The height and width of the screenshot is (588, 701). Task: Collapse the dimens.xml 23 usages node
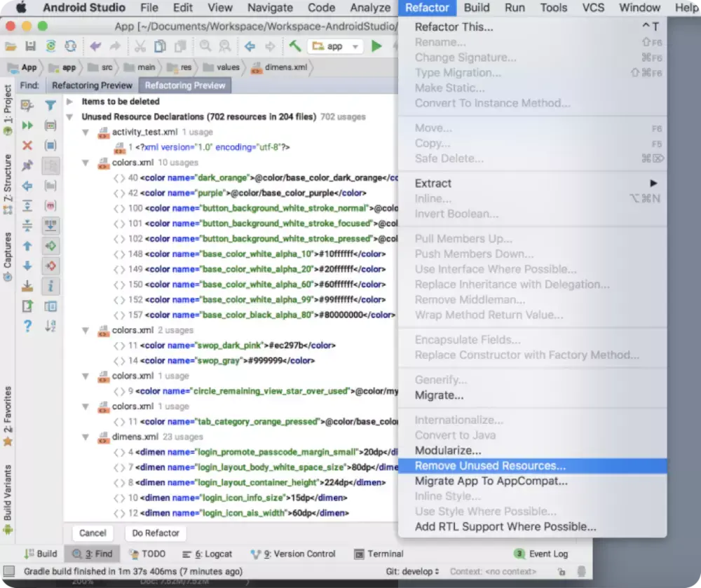pos(85,437)
